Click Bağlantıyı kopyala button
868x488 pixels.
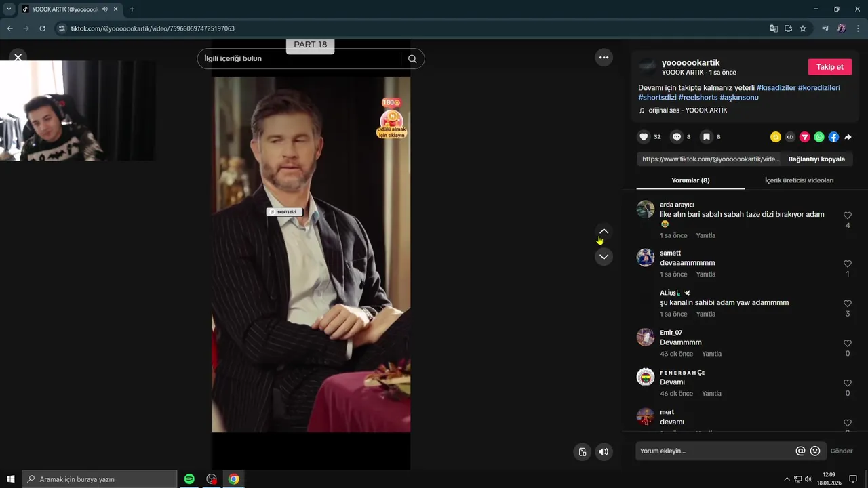pos(816,159)
